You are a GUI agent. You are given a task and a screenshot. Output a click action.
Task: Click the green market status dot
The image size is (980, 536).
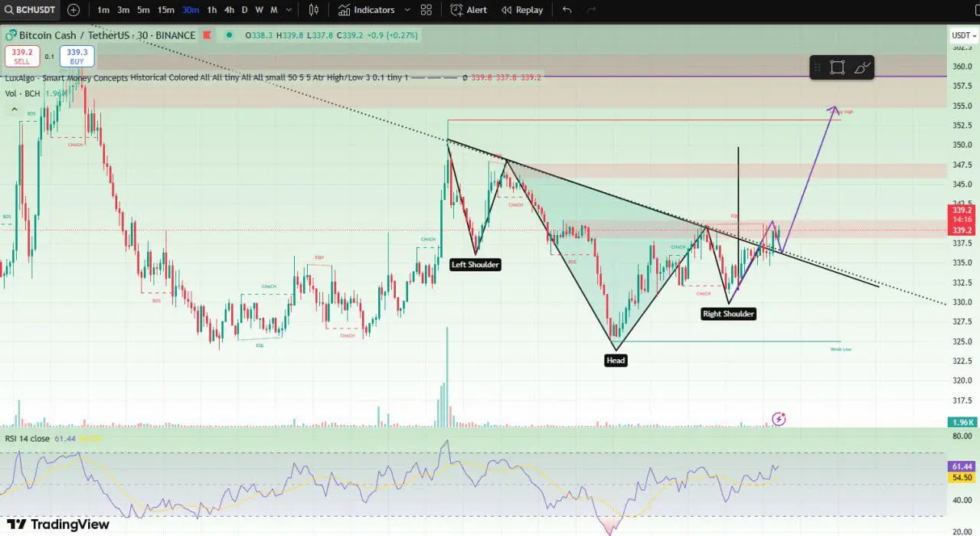click(x=229, y=35)
